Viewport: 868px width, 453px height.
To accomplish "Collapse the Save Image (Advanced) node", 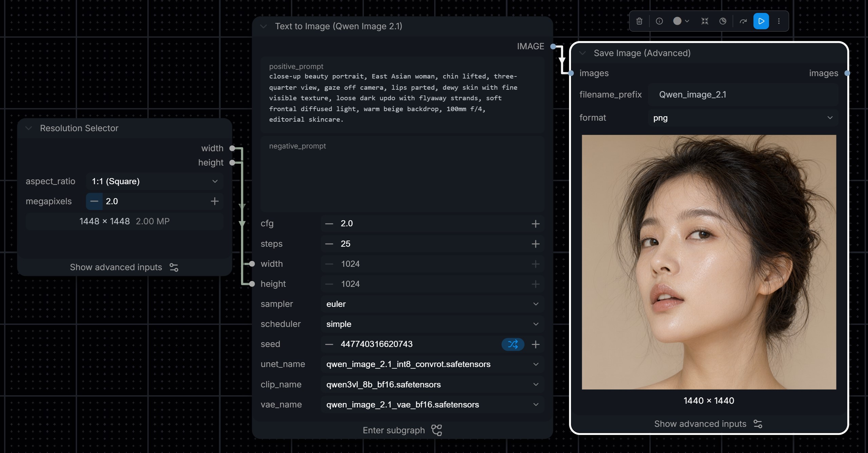I will (x=583, y=53).
